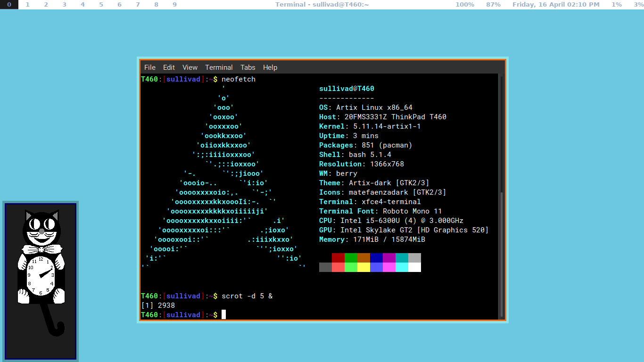The width and height of the screenshot is (644, 362).
Task: Open the File menu
Action: (x=149, y=67)
